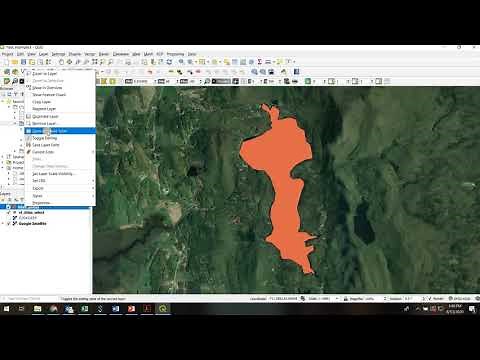Open the Processing menu
The height and width of the screenshot is (360, 480).
(175, 54)
